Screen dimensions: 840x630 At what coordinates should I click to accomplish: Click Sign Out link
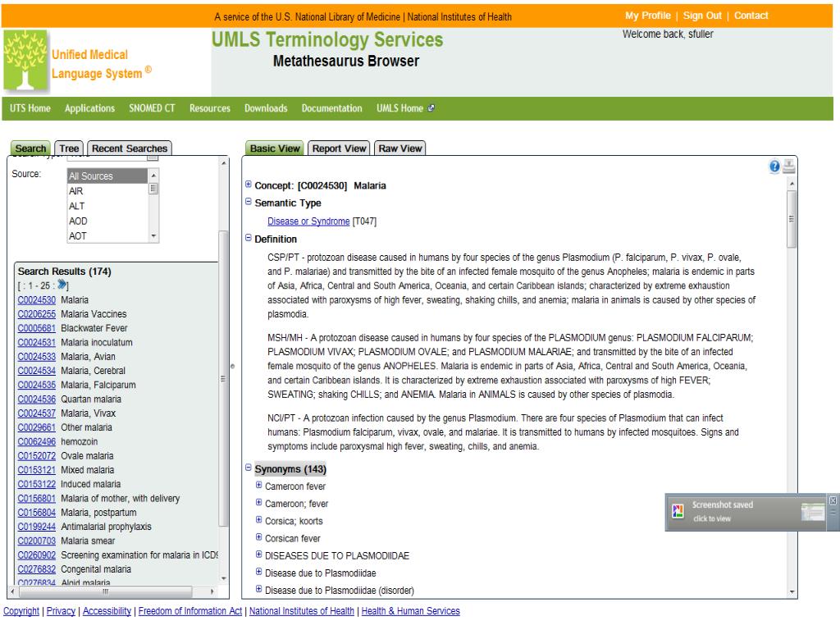click(702, 16)
